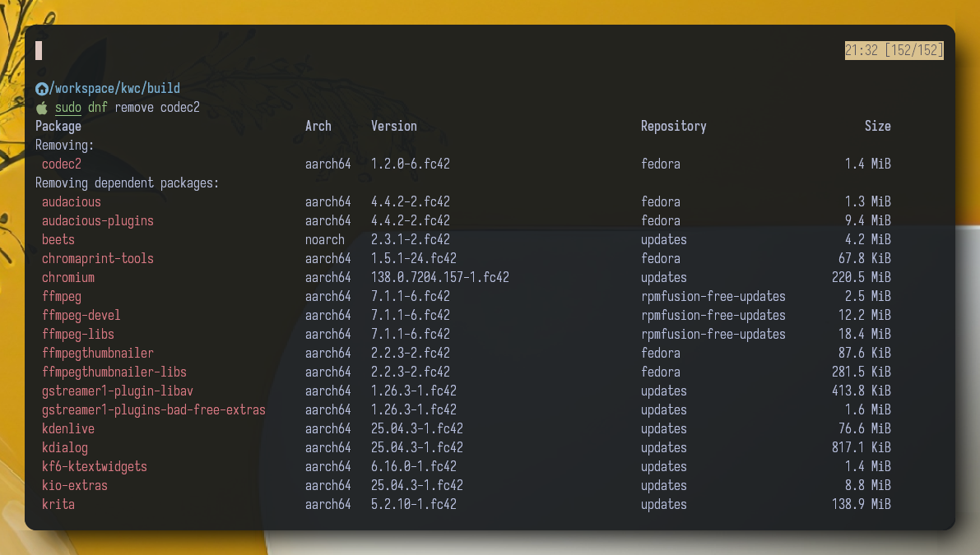Click the 281.5 KiB size value
The width and height of the screenshot is (980, 555).
pyautogui.click(x=862, y=372)
